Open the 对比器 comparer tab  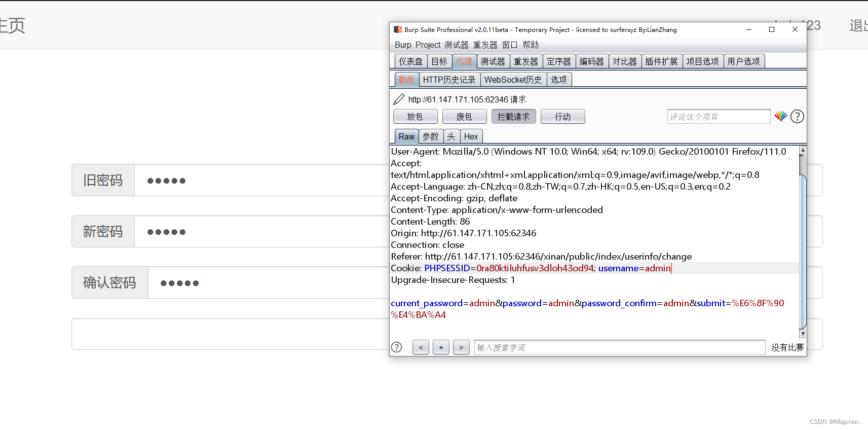pyautogui.click(x=625, y=61)
